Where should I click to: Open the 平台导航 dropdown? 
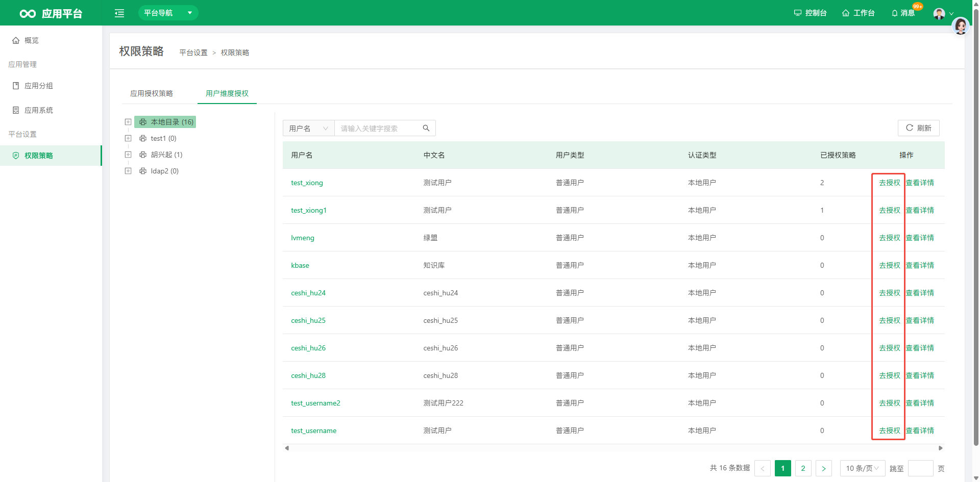[x=168, y=13]
